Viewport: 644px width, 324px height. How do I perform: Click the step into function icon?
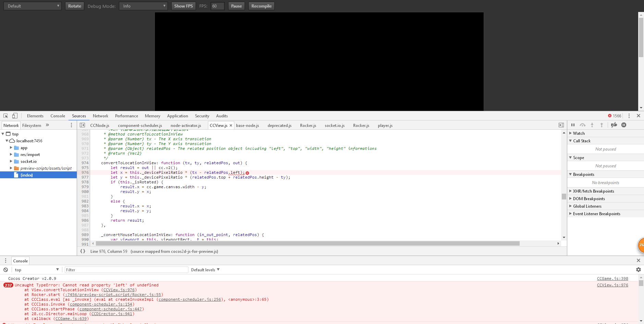[x=592, y=125]
